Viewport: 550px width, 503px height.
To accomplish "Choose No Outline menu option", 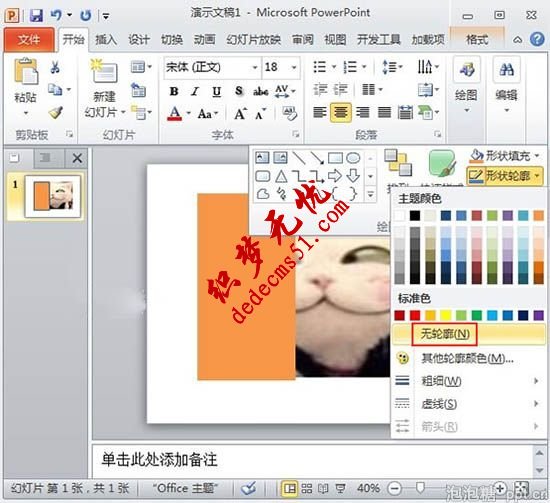I will (x=469, y=334).
